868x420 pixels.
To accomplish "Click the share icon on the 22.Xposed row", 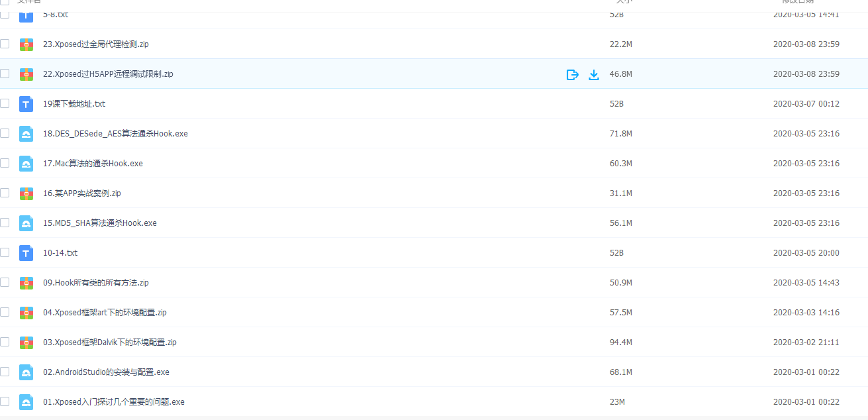I will point(573,74).
